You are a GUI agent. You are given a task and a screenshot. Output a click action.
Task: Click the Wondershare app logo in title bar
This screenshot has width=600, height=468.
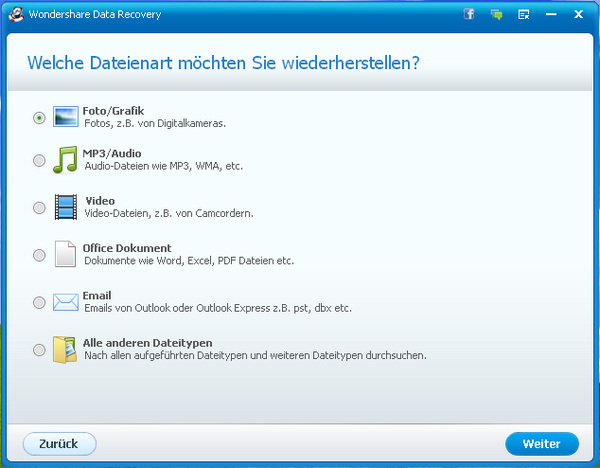point(18,14)
